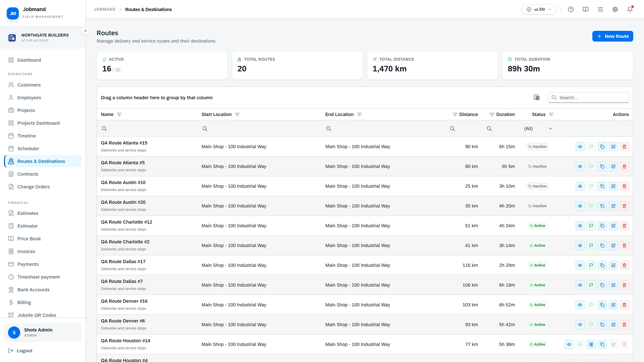
Task: Click the New Route button
Action: tap(612, 36)
